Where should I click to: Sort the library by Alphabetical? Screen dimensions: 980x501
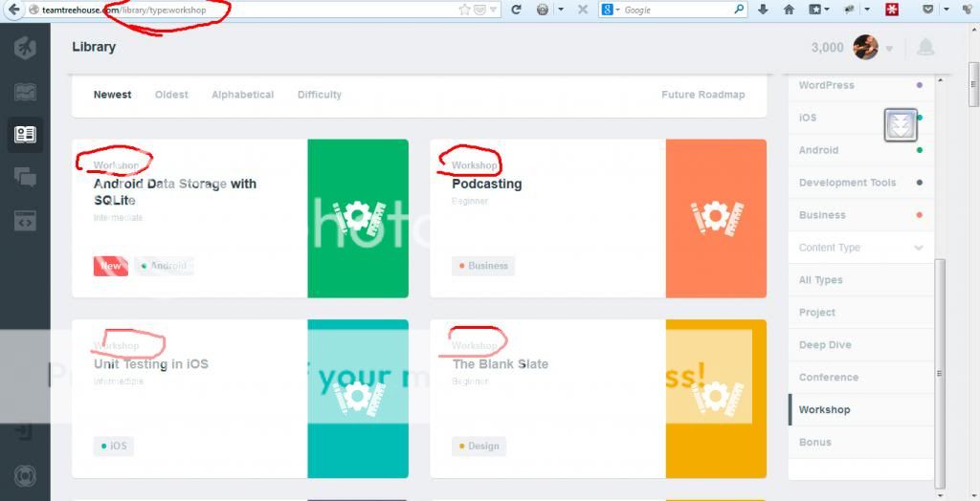[x=242, y=95]
